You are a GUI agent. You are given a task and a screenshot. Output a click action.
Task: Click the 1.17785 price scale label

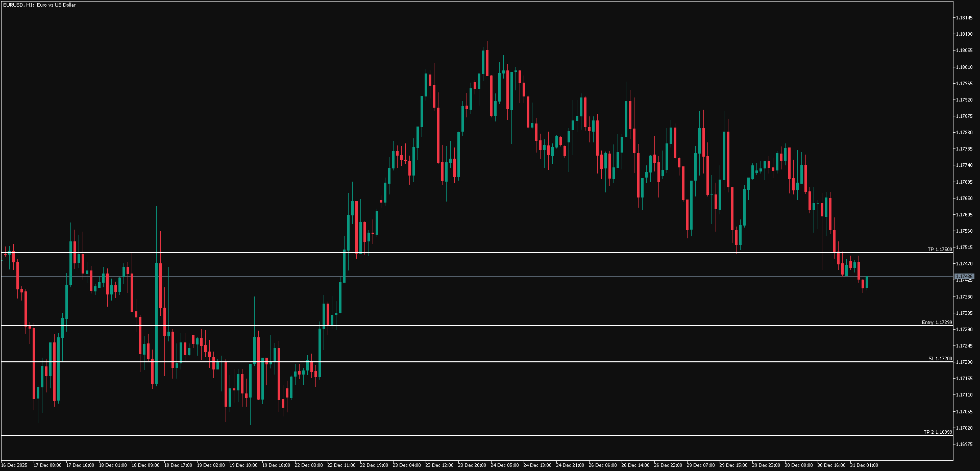pyautogui.click(x=964, y=149)
